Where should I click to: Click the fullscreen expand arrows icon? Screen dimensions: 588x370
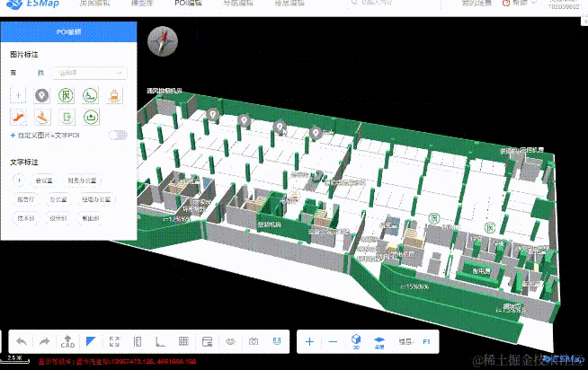114,341
